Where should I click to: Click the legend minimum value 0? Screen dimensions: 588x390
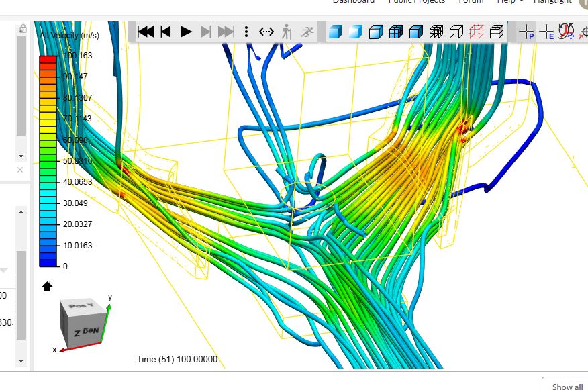(x=65, y=266)
